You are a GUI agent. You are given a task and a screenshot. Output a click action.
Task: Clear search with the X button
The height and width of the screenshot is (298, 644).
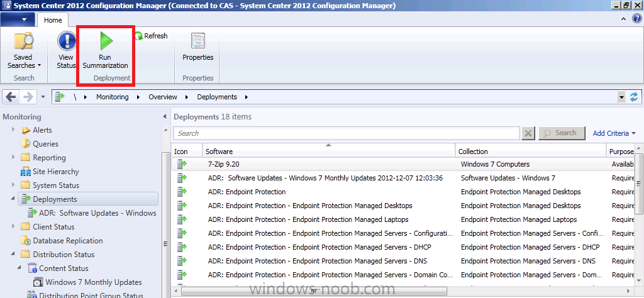click(528, 133)
